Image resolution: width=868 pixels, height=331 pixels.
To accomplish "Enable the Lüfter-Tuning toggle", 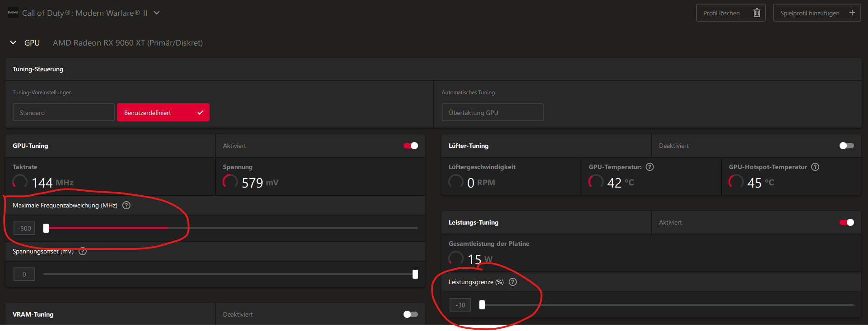I will [847, 146].
